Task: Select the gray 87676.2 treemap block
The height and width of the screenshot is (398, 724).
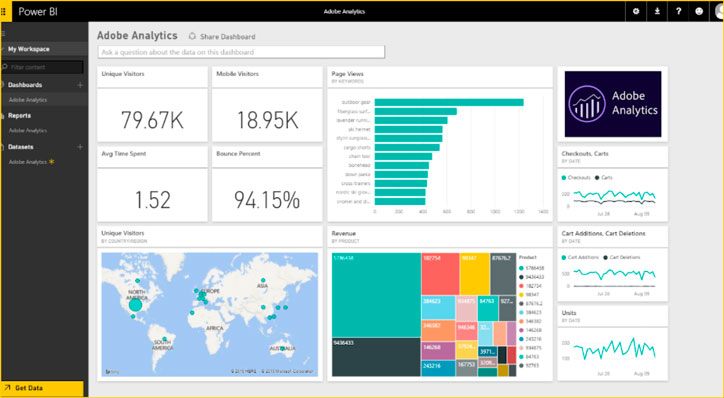Action: 503,274
